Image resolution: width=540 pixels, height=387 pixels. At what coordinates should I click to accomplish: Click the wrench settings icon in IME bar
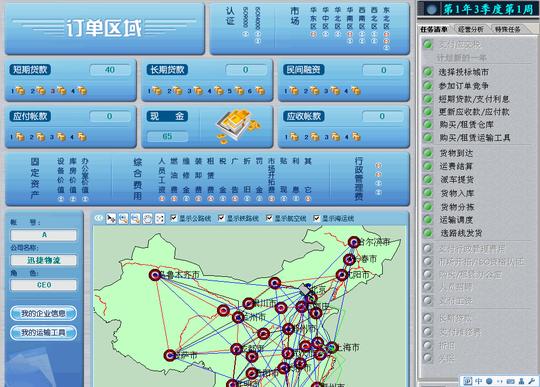532,381
